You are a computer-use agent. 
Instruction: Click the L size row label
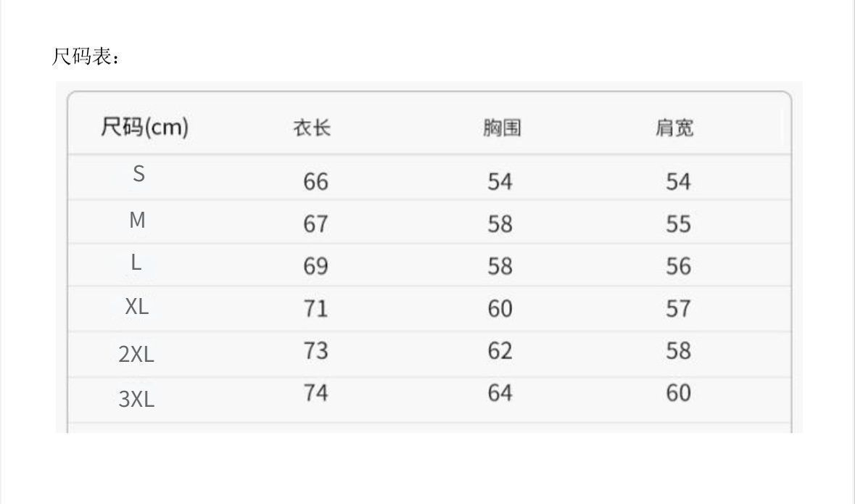136,263
